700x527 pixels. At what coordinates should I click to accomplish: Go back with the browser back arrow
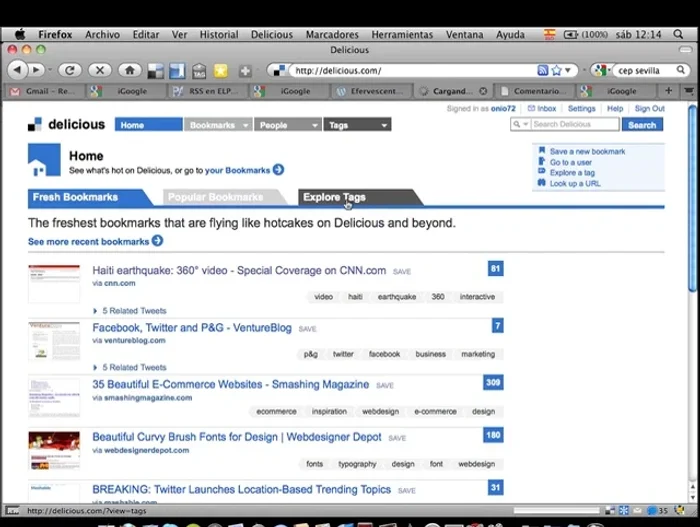coord(17,70)
